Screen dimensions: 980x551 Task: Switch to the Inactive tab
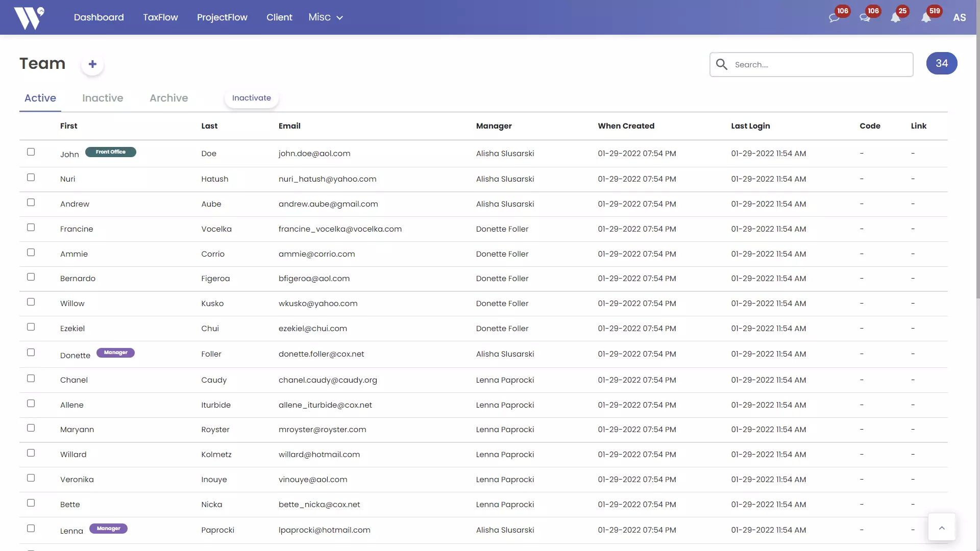click(x=103, y=98)
